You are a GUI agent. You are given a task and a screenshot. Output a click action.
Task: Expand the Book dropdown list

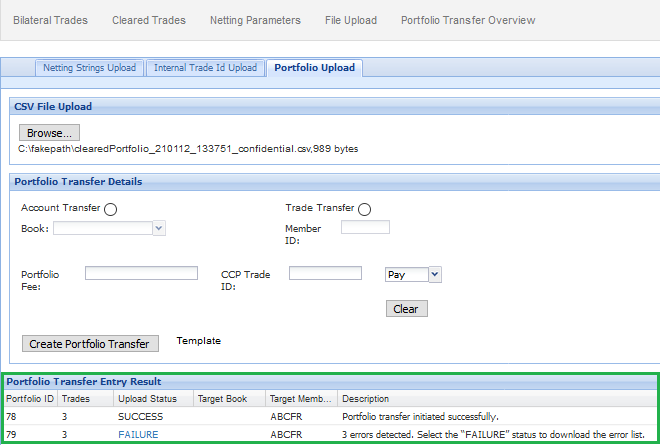pos(109,228)
